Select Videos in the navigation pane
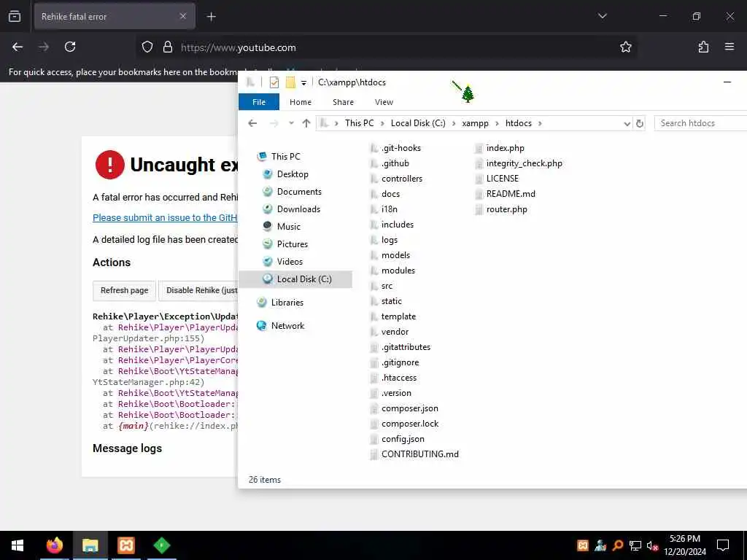The width and height of the screenshot is (747, 560). (290, 262)
